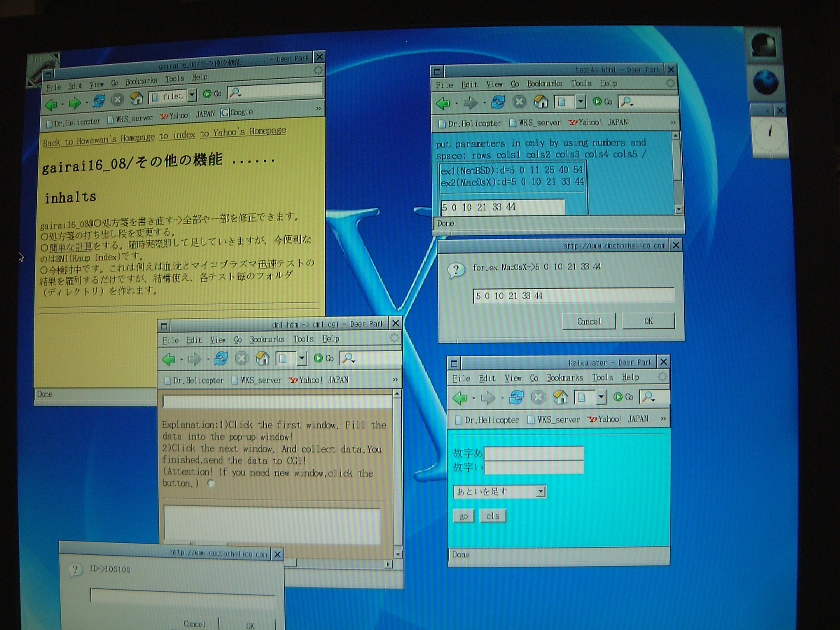Click the scroll-down arrow in the test4e.html window scrollbar
Screen dimensions: 840x630
pyautogui.click(x=678, y=209)
